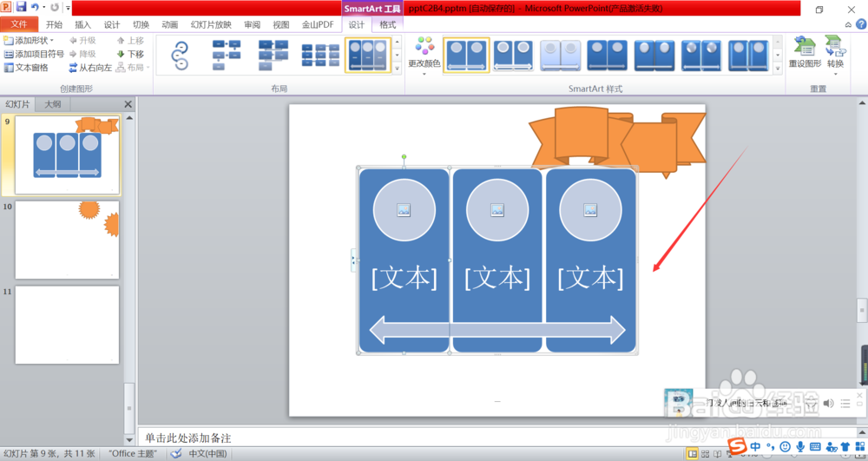
Task: Click the Help question mark icon
Action: (x=861, y=24)
